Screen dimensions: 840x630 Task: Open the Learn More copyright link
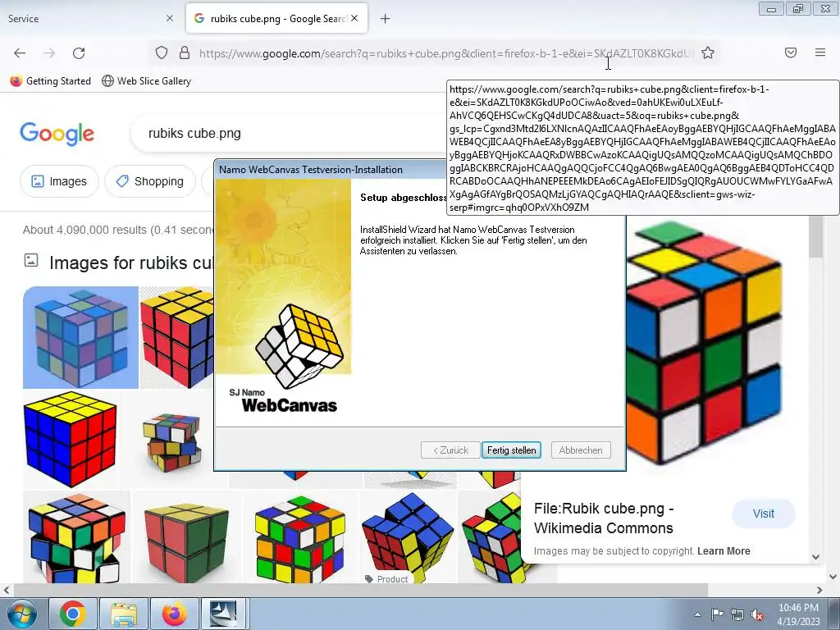point(724,551)
